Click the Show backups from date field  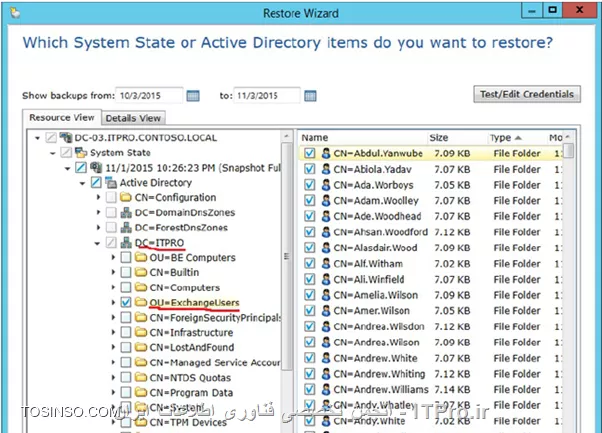point(149,96)
